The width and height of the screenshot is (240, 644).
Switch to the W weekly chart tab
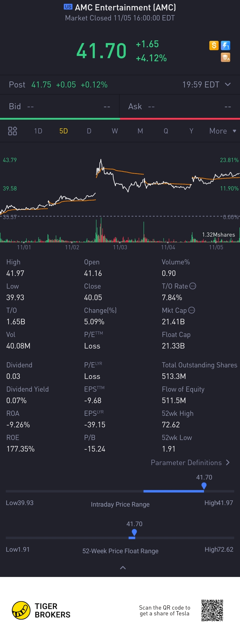(115, 131)
